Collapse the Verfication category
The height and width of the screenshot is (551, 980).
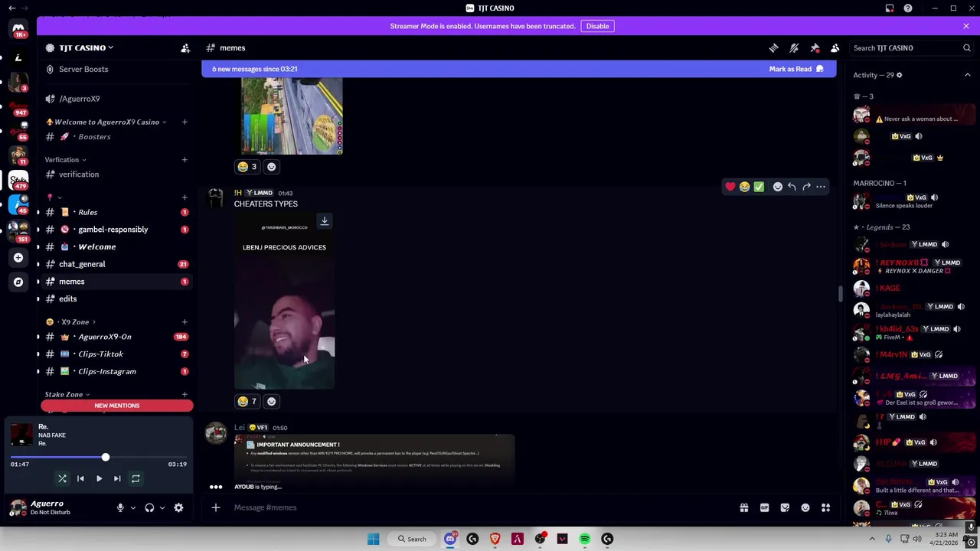point(65,160)
